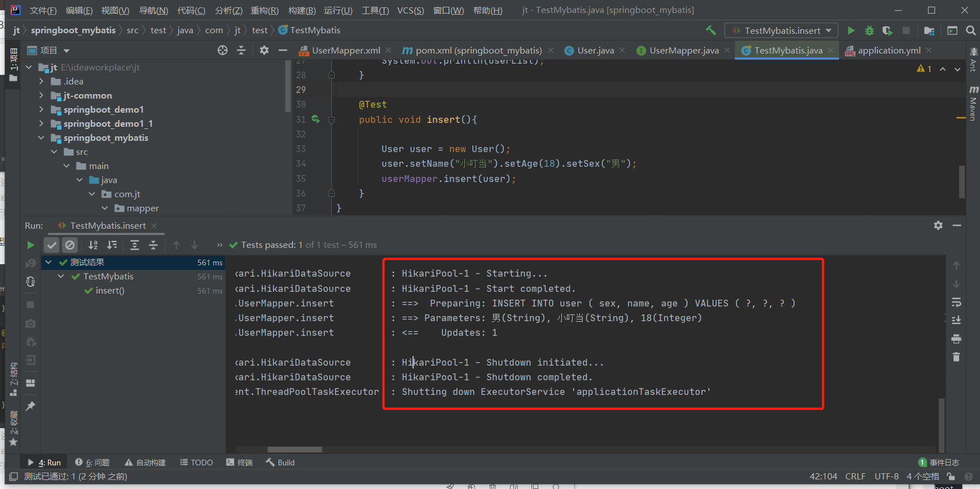Image resolution: width=980 pixels, height=489 pixels.
Task: Open Project view dropdown 项目
Action: click(x=48, y=50)
